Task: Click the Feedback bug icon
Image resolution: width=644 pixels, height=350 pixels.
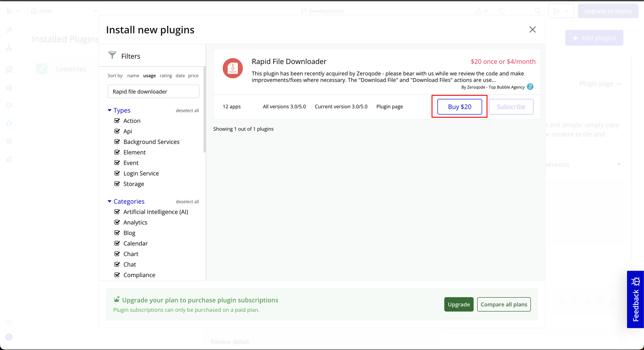Action: click(636, 281)
